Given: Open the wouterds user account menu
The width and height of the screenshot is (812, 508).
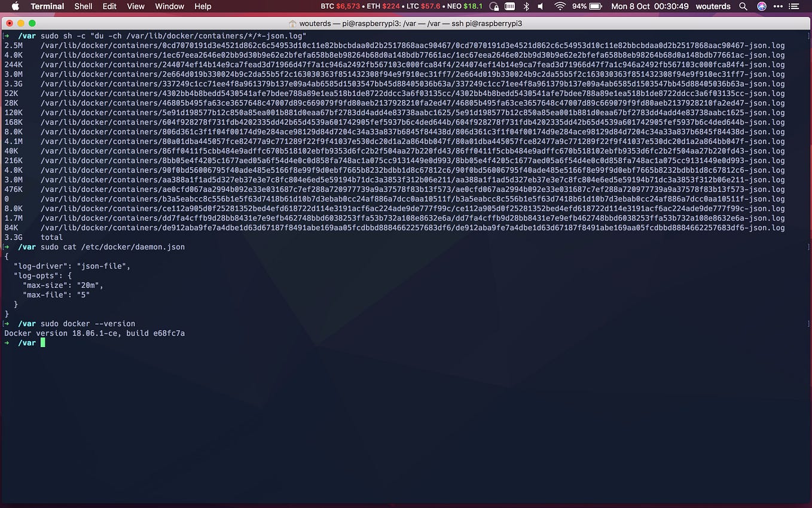Looking at the screenshot, I should (713, 7).
